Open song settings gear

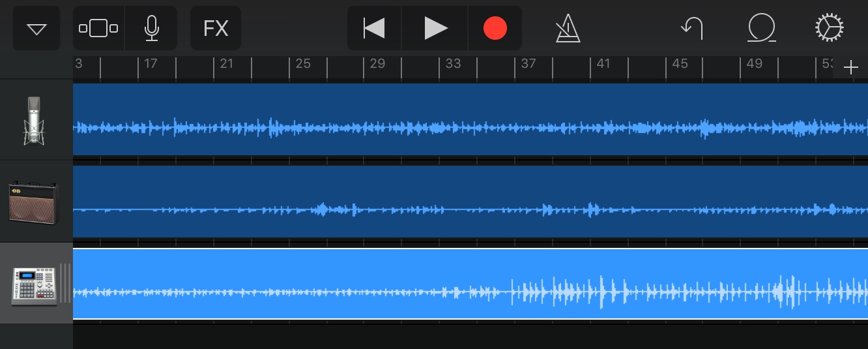830,29
